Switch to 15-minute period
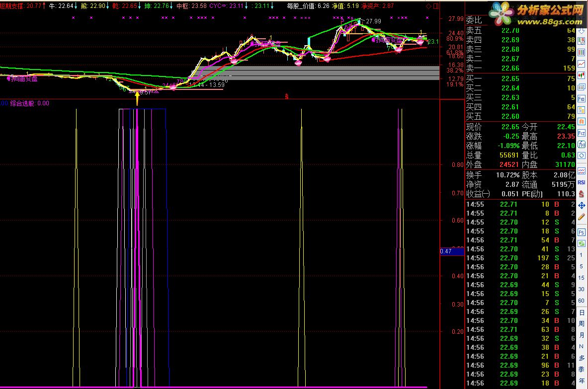 click(x=581, y=278)
